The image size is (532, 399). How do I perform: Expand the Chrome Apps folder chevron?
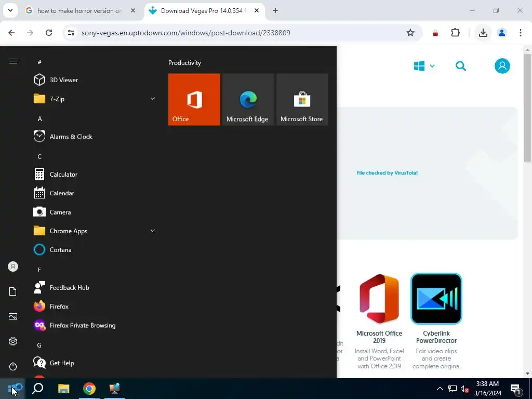153,231
